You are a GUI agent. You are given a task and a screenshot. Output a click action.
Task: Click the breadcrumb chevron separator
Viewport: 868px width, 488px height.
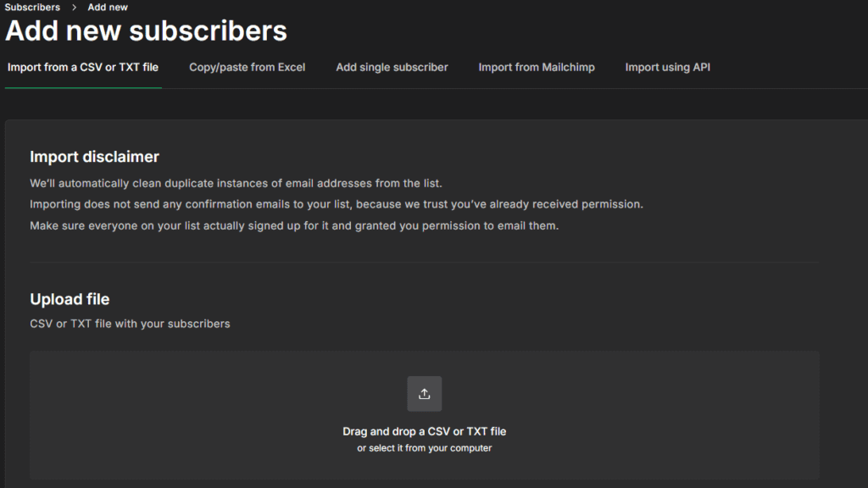75,8
